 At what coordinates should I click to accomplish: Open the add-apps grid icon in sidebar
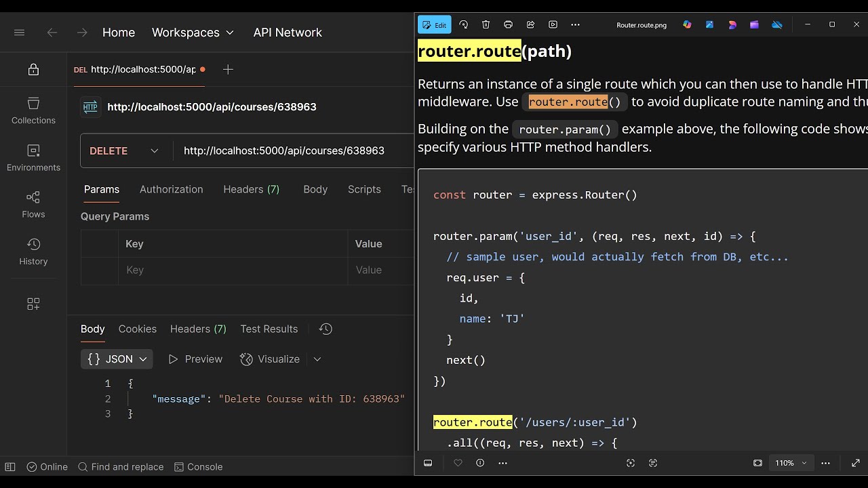(33, 304)
